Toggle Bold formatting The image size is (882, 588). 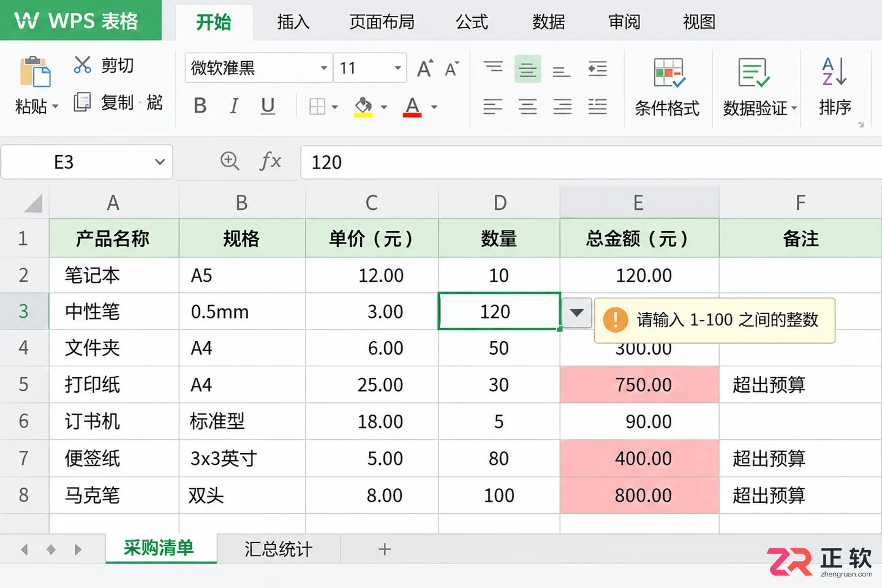(x=200, y=106)
